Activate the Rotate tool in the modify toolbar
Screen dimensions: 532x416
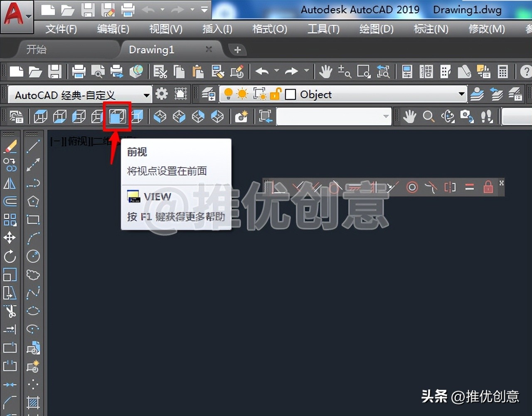(x=10, y=257)
